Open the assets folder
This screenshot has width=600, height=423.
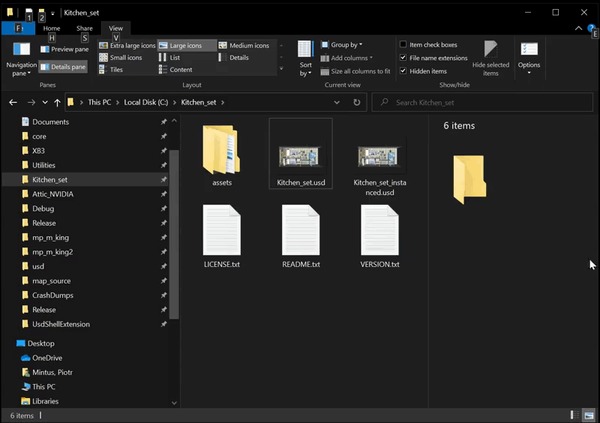(x=222, y=155)
